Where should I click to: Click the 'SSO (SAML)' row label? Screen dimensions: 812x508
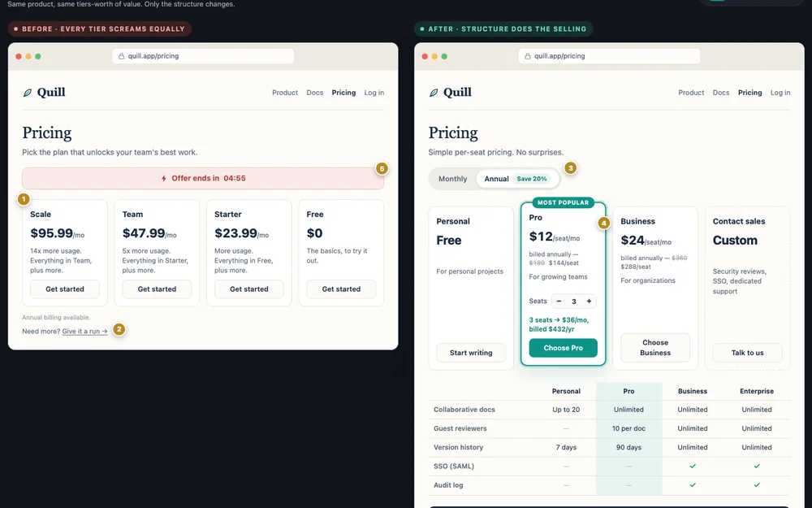[454, 466]
